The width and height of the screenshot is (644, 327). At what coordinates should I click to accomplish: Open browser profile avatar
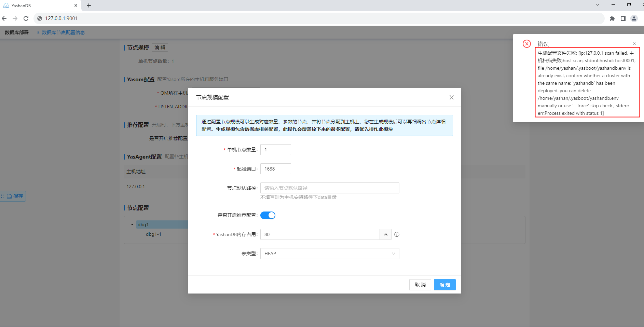click(634, 18)
